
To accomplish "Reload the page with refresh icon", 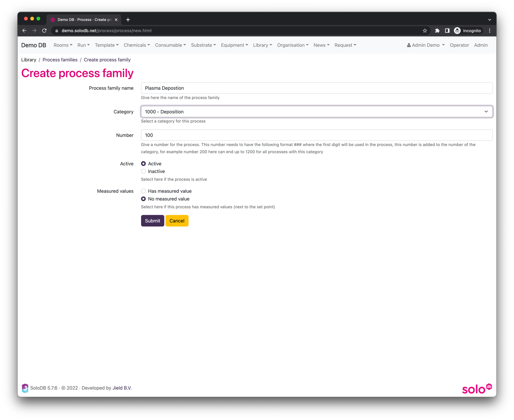I will coord(44,31).
